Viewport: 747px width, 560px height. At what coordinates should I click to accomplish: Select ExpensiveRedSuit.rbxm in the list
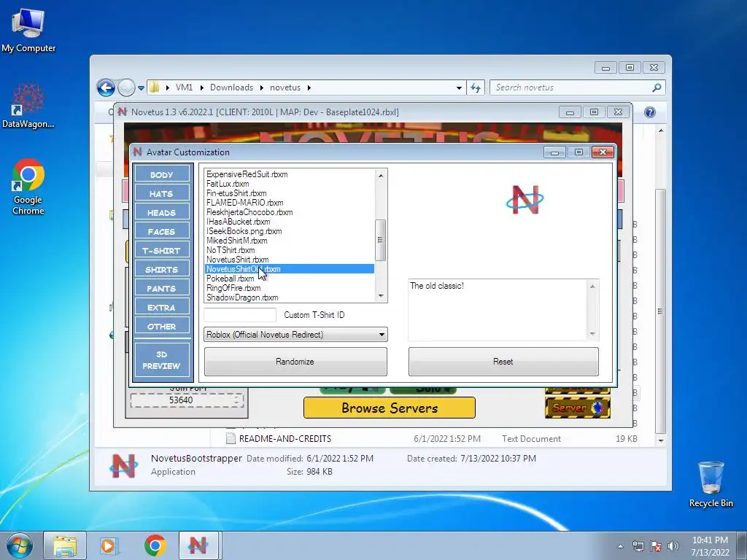click(289, 174)
